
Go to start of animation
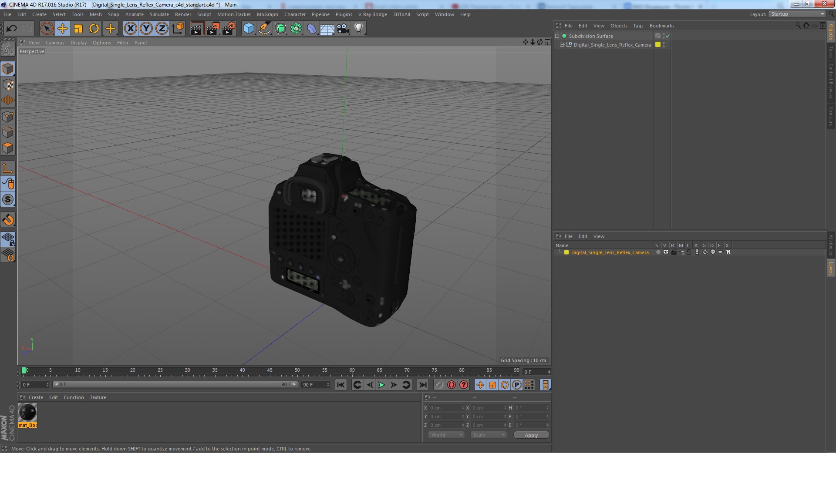pos(341,385)
